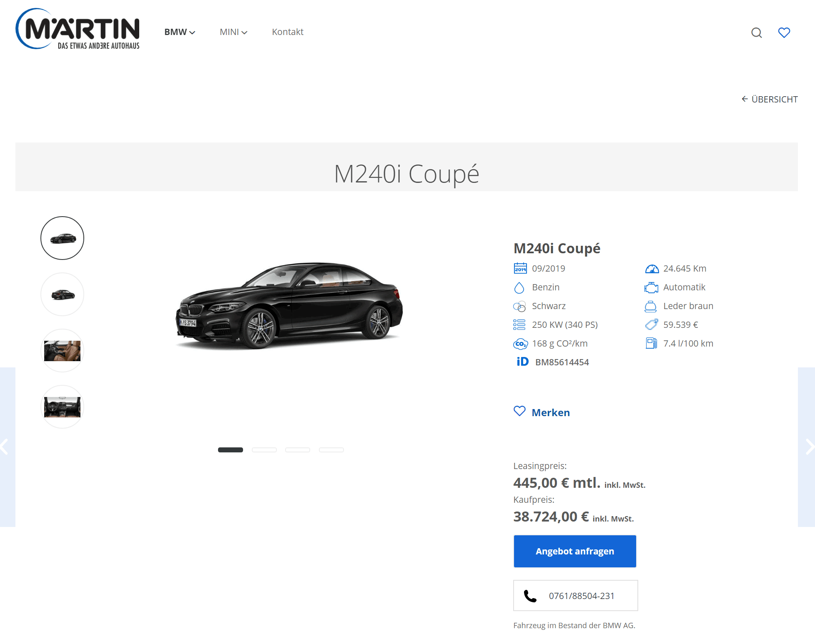Click the main black BMW car image

pyautogui.click(x=289, y=305)
